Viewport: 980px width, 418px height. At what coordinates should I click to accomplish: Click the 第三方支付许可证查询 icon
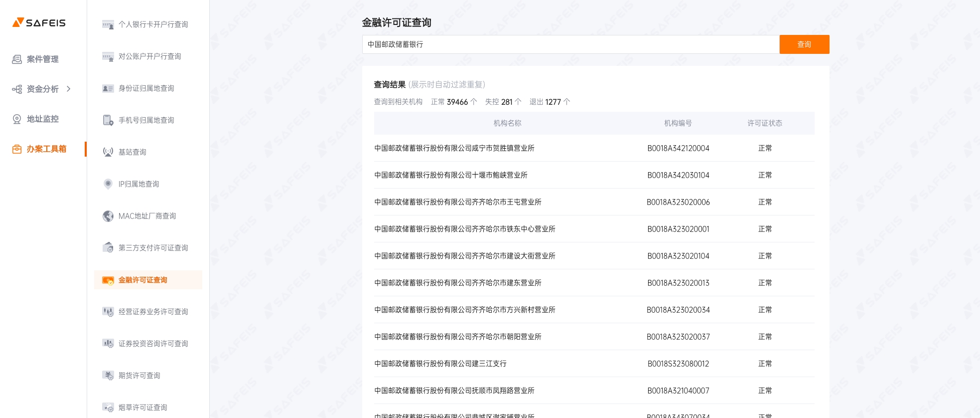tap(108, 248)
